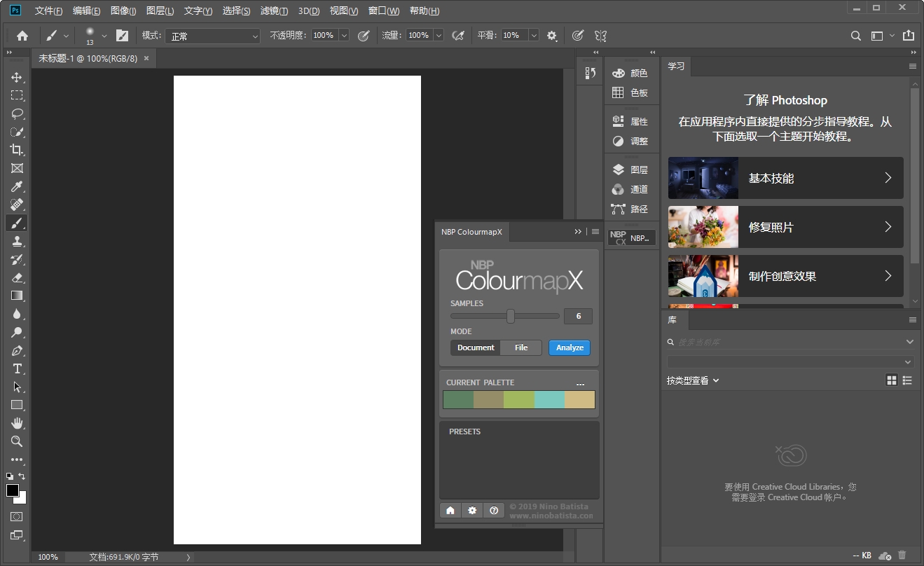
Task: Open the 文件 (File) menu
Action: 48,11
